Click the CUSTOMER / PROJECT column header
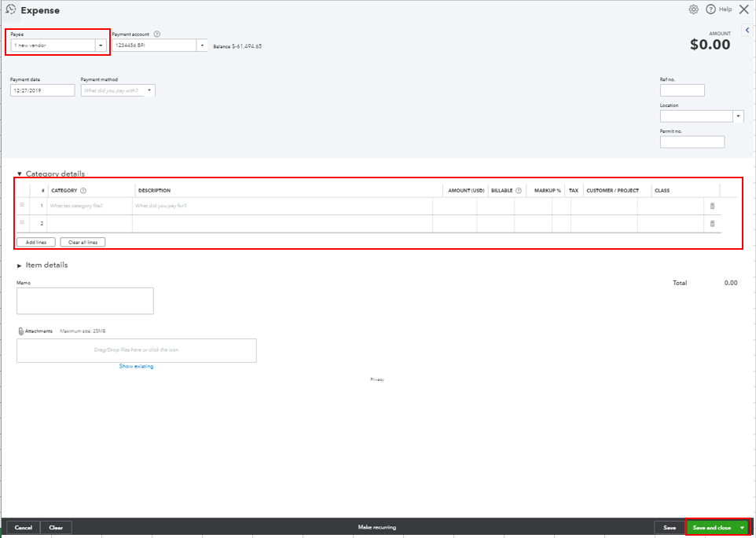The height and width of the screenshot is (538, 756). [613, 191]
